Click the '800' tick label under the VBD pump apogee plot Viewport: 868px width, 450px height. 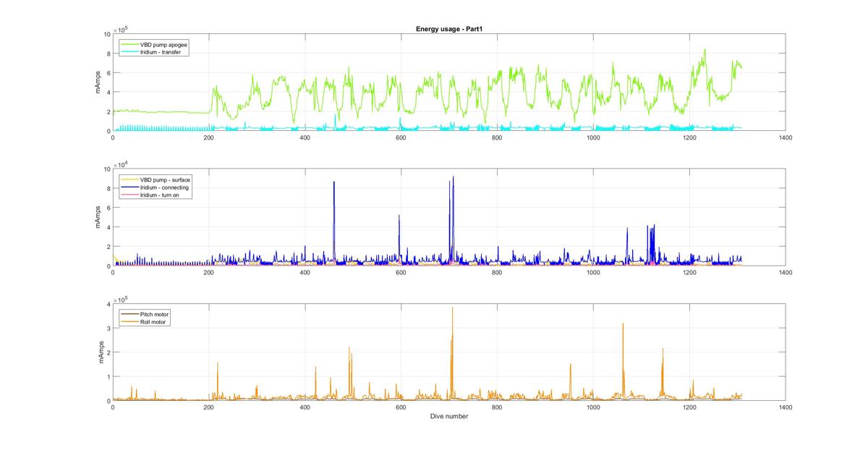[497, 137]
